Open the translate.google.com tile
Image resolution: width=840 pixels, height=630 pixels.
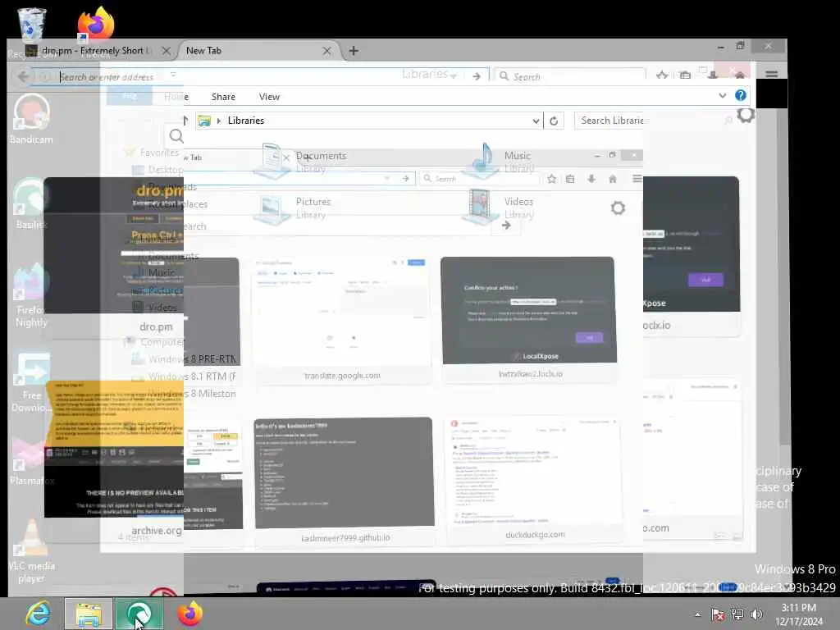342,321
